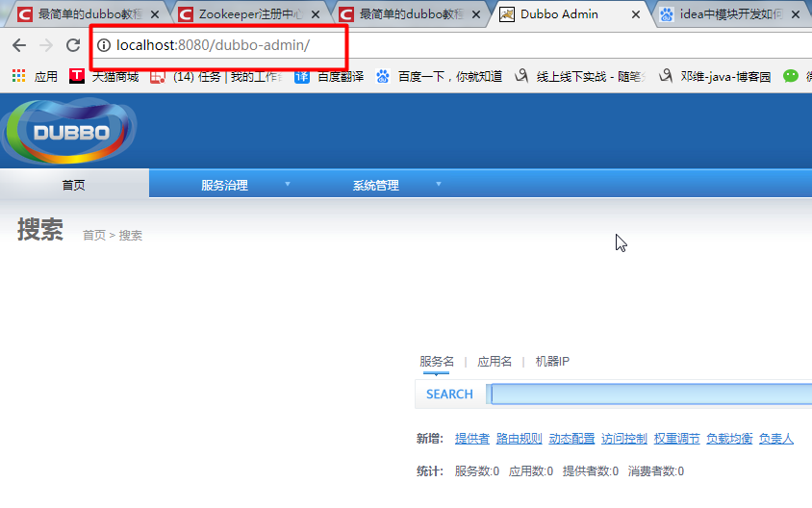Click the 访问控制 add link
The height and width of the screenshot is (508, 812).
[x=624, y=439]
